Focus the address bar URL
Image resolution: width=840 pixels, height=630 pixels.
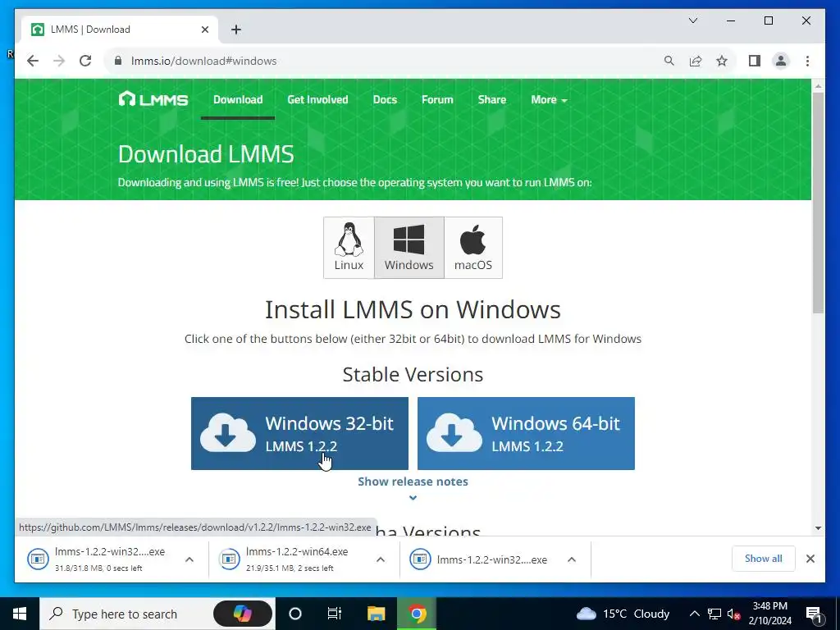click(203, 61)
